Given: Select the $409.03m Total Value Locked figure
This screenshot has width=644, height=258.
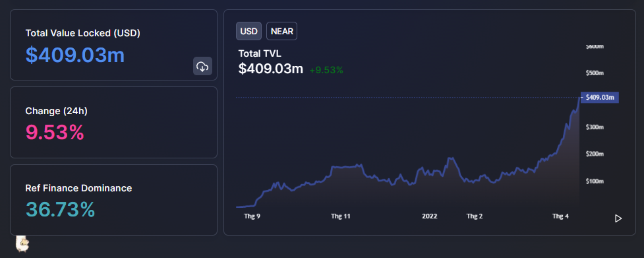Looking at the screenshot, I should tap(75, 55).
